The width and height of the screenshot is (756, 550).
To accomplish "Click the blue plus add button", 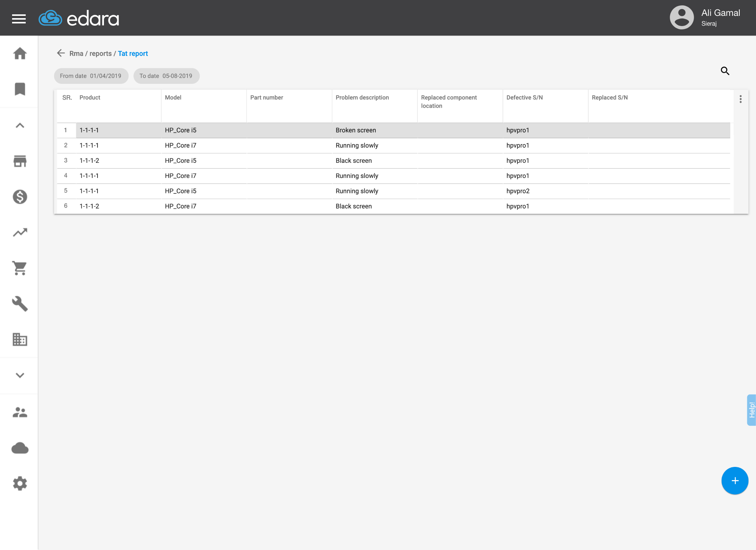I will (734, 480).
